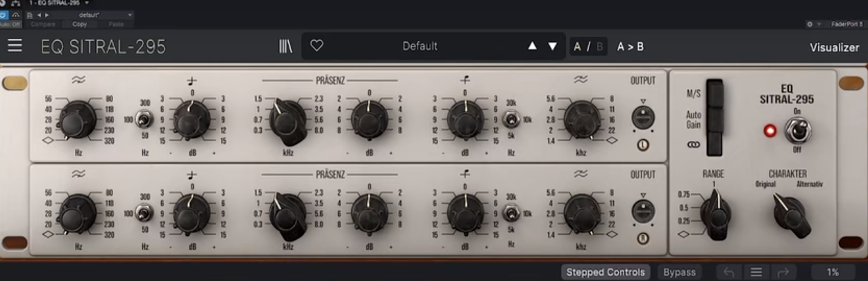Open the host settings gear icon

point(810,24)
